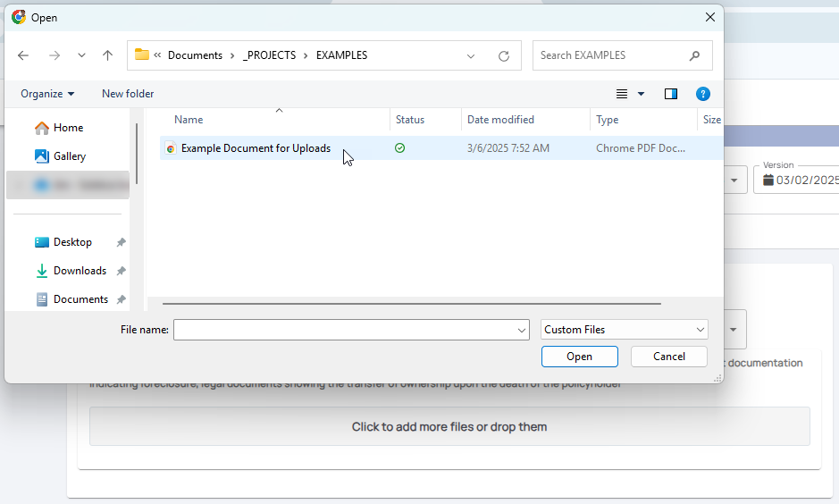The width and height of the screenshot is (839, 504).
Task: Select Example Document for Uploads file
Action: click(x=256, y=148)
